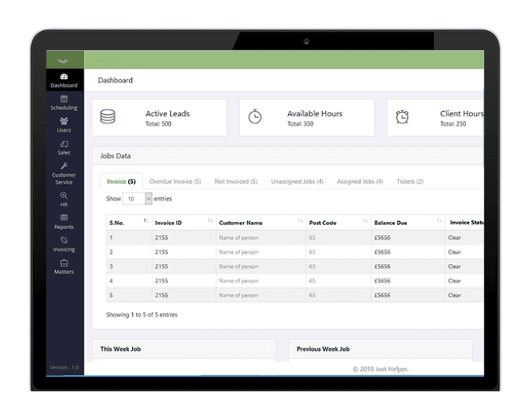Click Showing 1 to 5 of 5 entries text
The image size is (532, 409).
pyautogui.click(x=141, y=315)
